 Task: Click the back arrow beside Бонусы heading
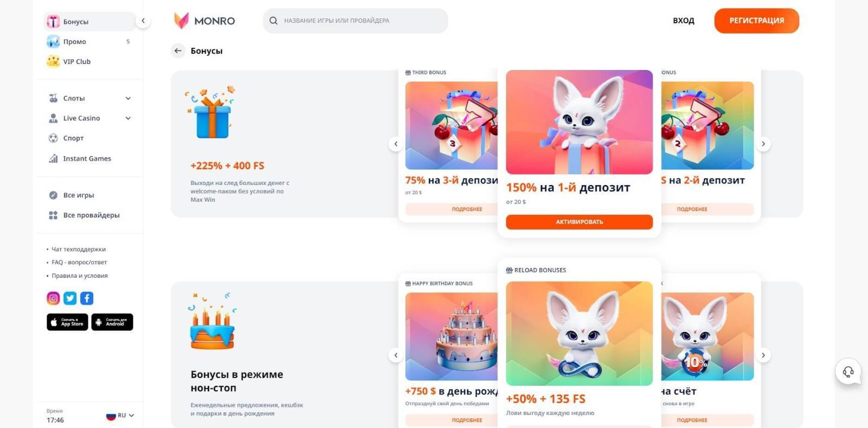click(x=178, y=51)
